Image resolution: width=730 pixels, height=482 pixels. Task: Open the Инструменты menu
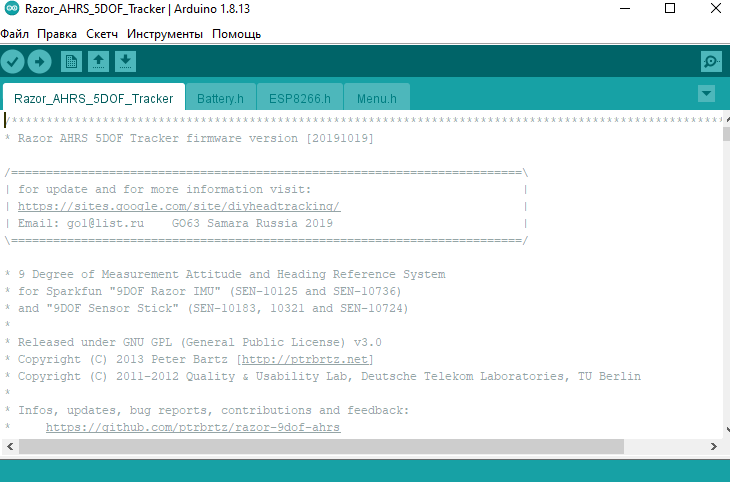(165, 34)
